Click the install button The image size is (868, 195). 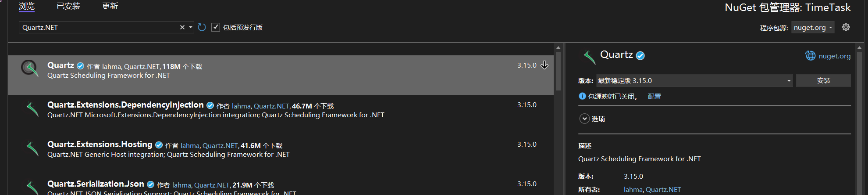(x=823, y=80)
